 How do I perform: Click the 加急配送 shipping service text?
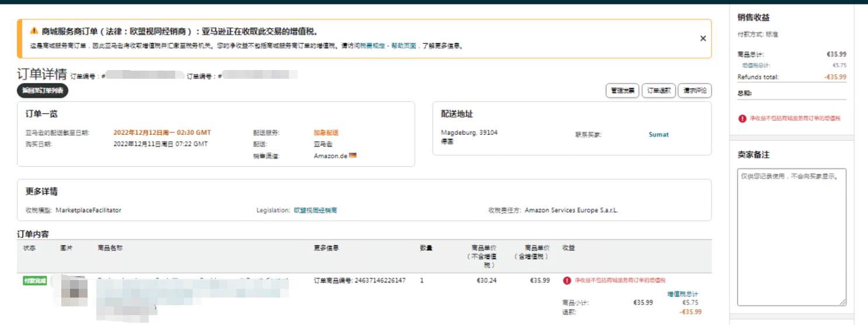click(326, 133)
